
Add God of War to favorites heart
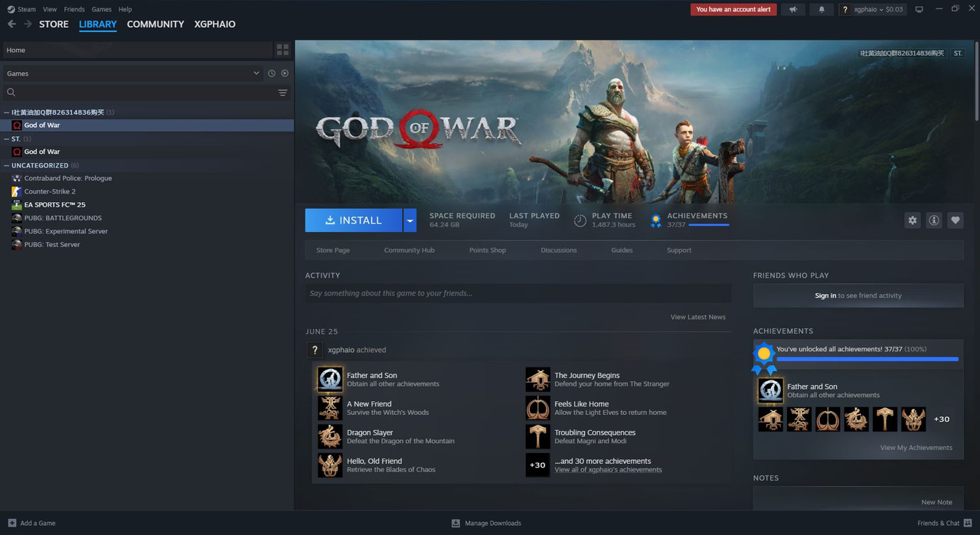coord(955,220)
